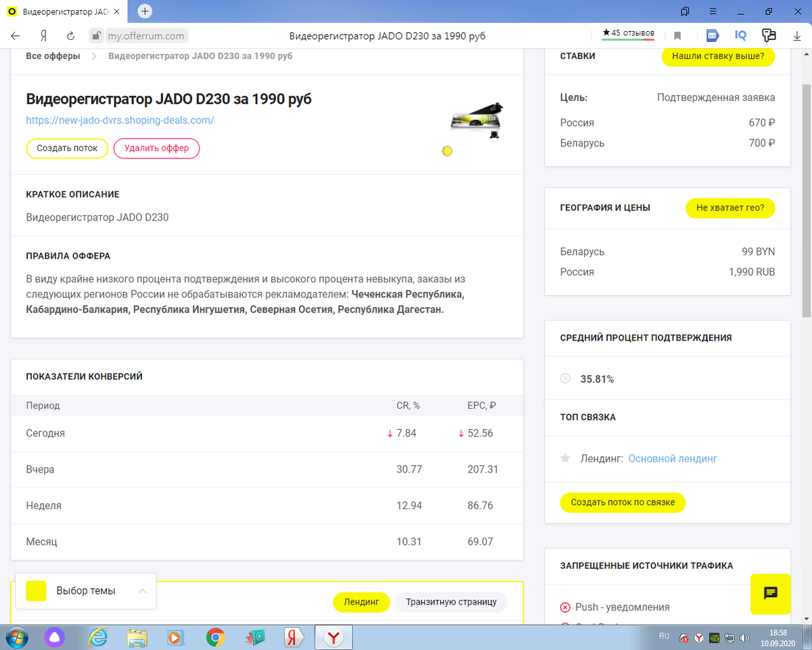Select the Лендинг tab
The height and width of the screenshot is (650, 812).
tap(361, 602)
